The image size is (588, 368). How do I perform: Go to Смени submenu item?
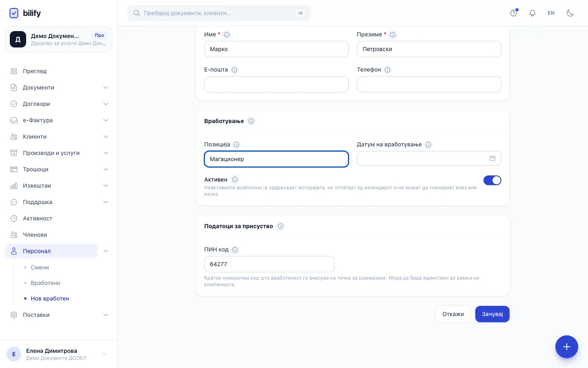pos(40,267)
